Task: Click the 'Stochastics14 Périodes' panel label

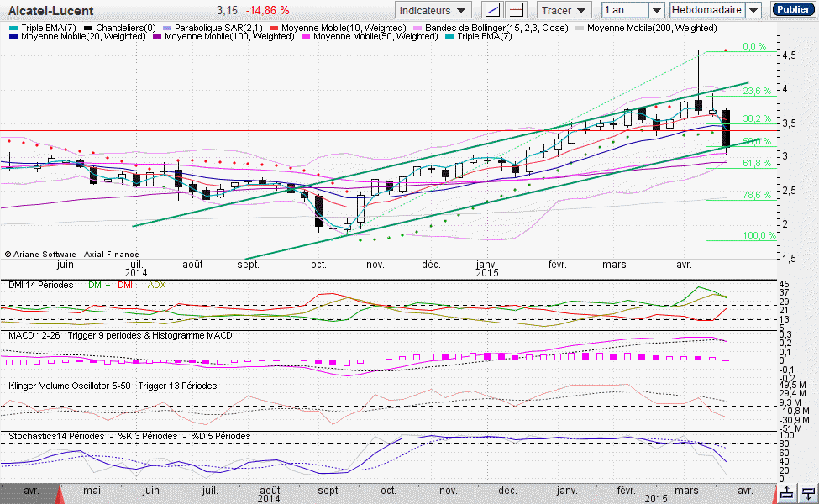Action: click(x=56, y=436)
